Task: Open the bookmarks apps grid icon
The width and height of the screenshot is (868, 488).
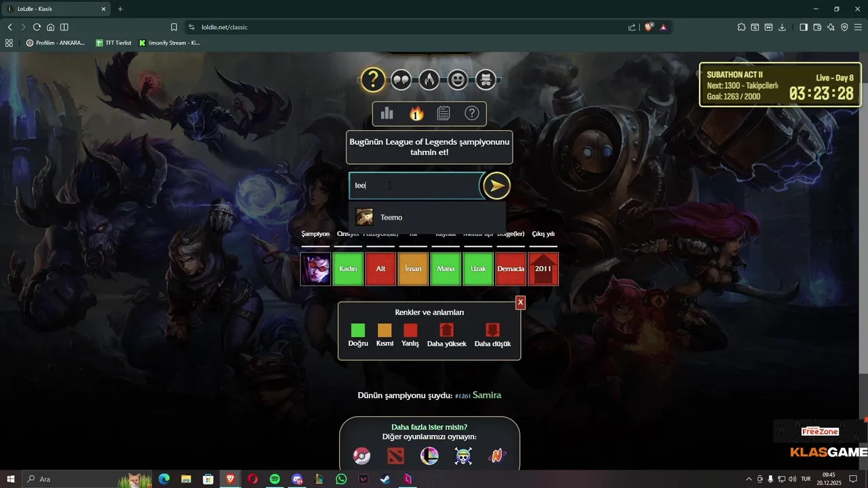Action: coord(9,43)
